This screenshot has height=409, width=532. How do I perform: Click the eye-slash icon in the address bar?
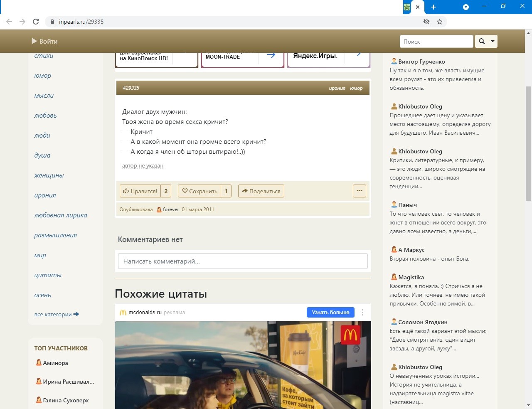[x=426, y=22]
